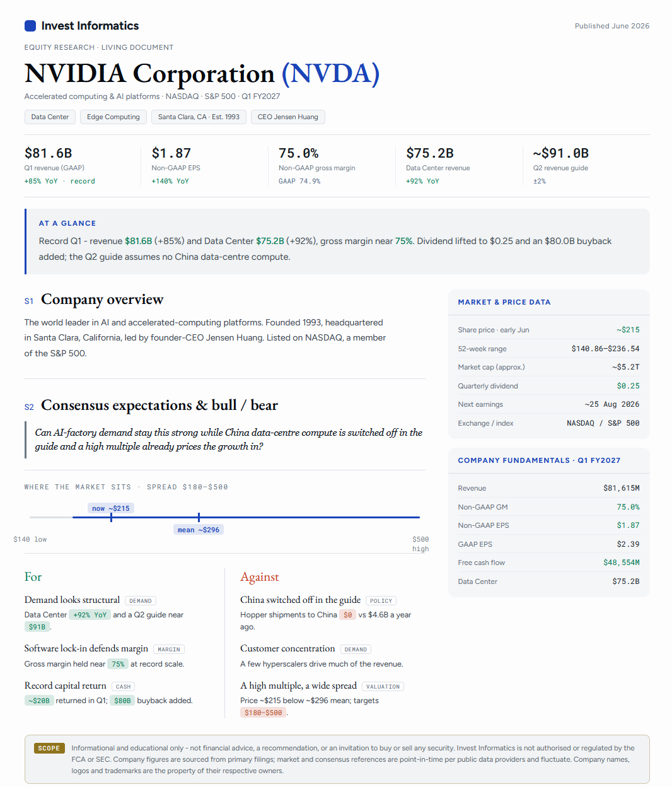Click the NVDA ticker in the title
The image size is (672, 787).
point(330,74)
